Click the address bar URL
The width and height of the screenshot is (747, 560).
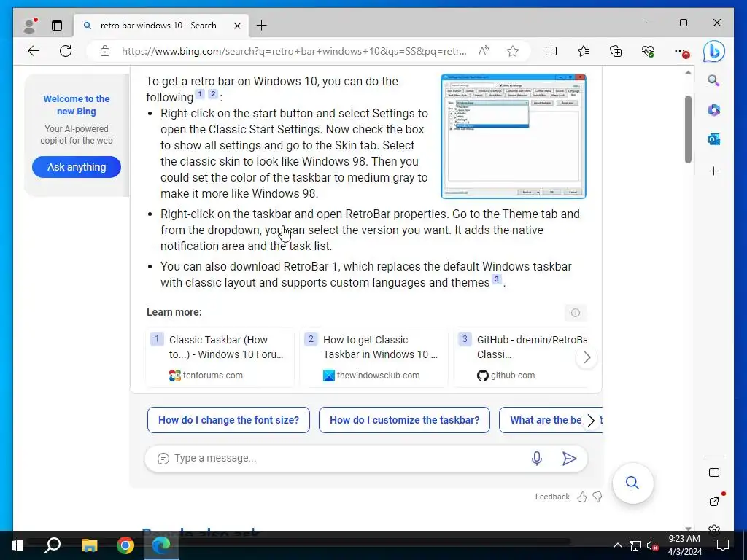click(x=294, y=51)
